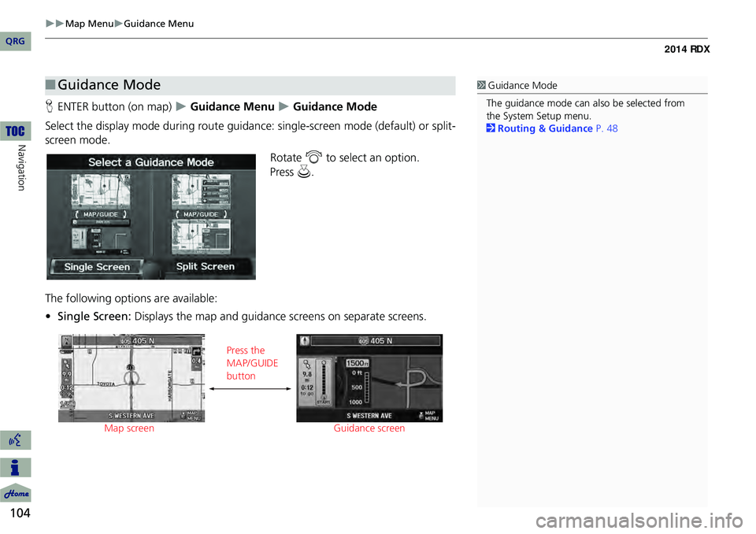
Task: Go to the Home page icon
Action: pyautogui.click(x=16, y=493)
